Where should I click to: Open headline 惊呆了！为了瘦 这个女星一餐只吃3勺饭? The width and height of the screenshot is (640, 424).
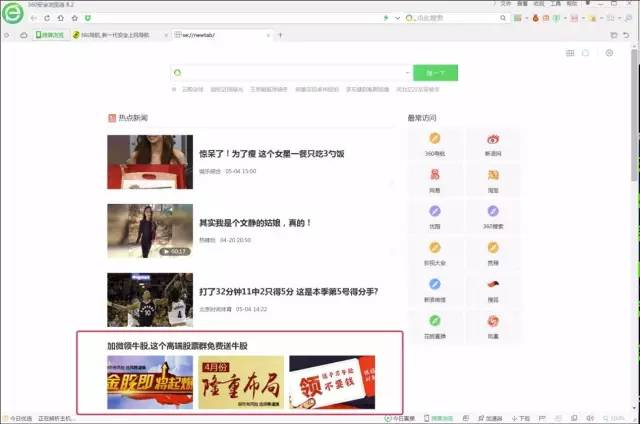tap(271, 154)
